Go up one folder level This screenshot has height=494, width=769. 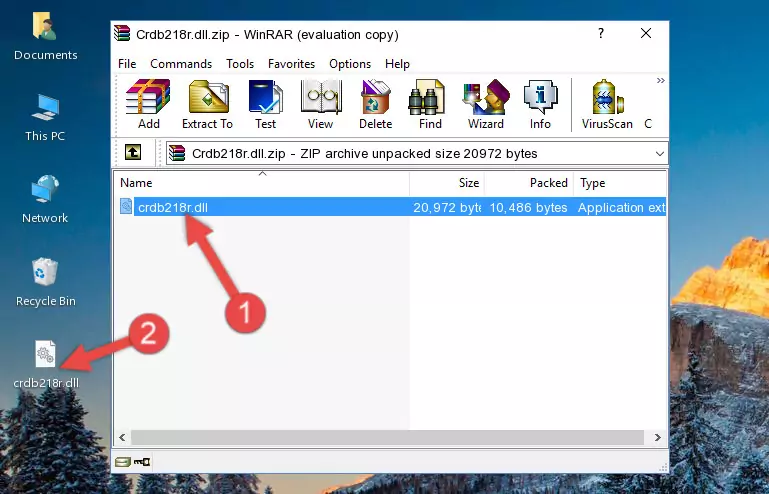coord(133,153)
